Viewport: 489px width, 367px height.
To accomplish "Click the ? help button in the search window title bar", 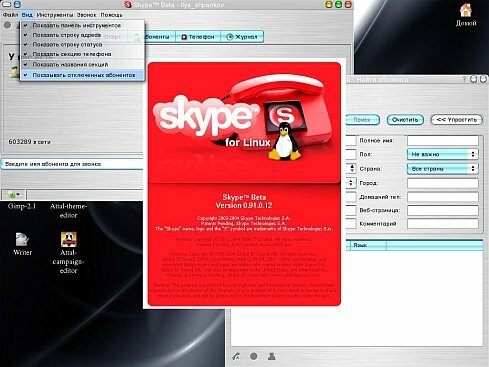I will pyautogui.click(x=464, y=79).
